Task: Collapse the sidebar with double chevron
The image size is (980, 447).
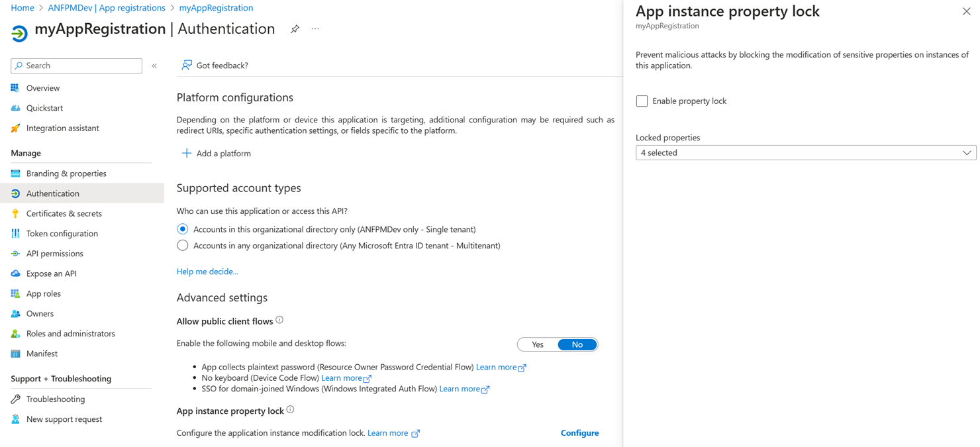Action: tap(154, 66)
